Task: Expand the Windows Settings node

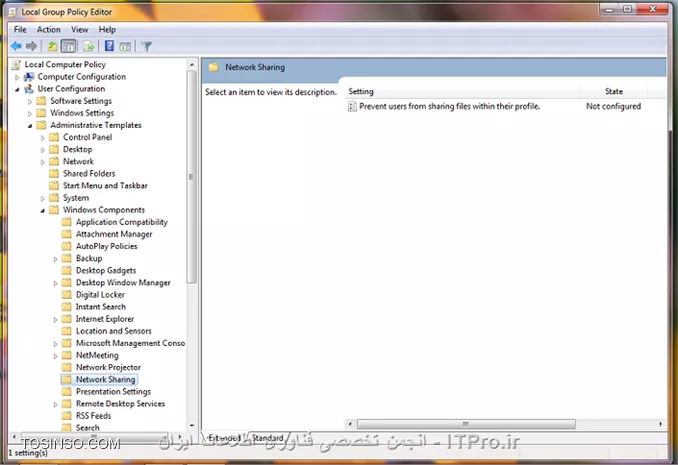Action: pos(29,113)
